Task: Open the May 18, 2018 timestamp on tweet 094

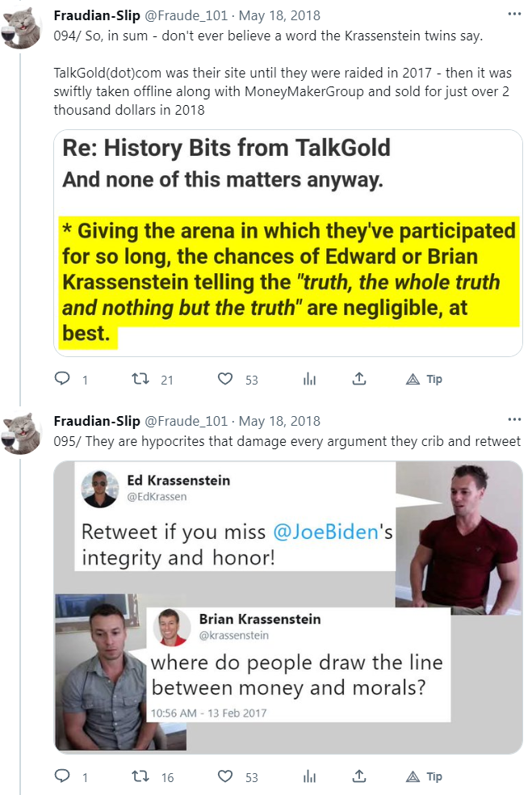Action: pos(280,16)
